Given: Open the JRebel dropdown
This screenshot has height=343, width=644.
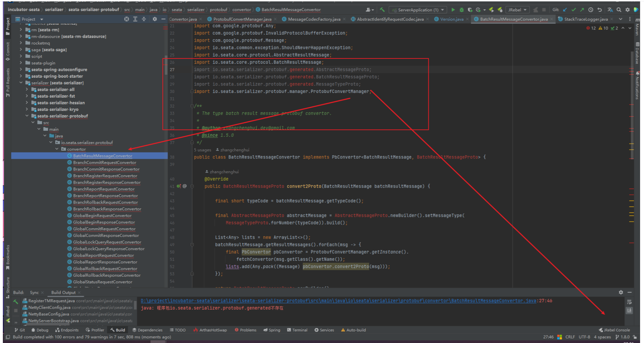Looking at the screenshot, I should (517, 10).
